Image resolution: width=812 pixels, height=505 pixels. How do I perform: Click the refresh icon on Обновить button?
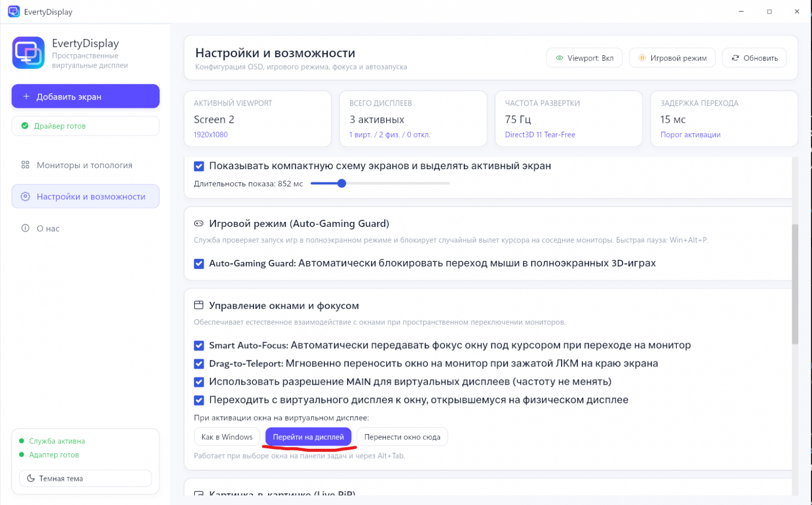pos(735,58)
